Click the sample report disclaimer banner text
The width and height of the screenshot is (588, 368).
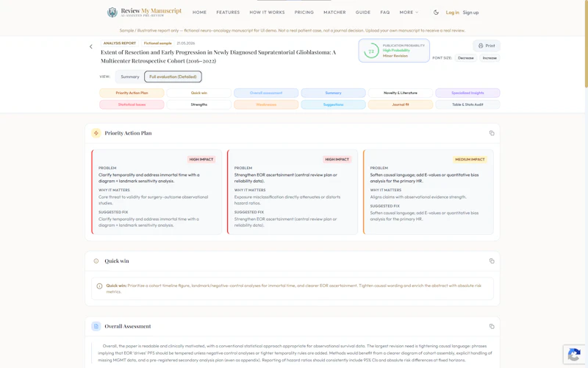click(x=292, y=30)
